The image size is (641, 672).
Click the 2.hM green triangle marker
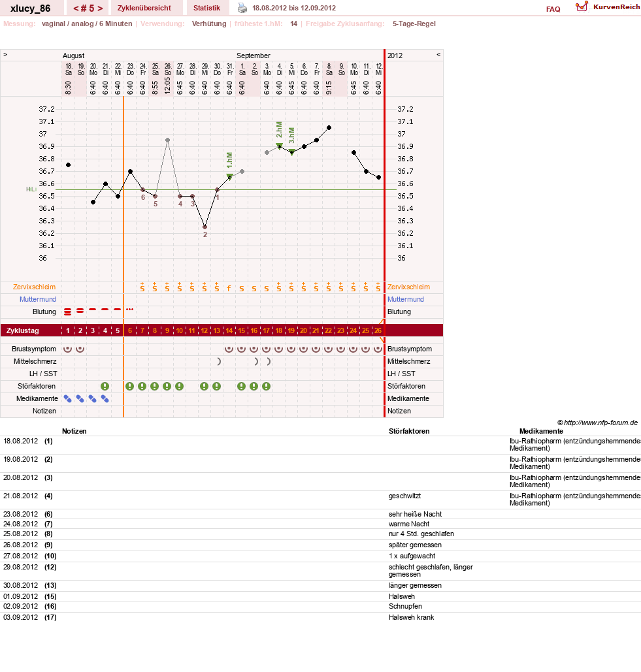pos(279,146)
